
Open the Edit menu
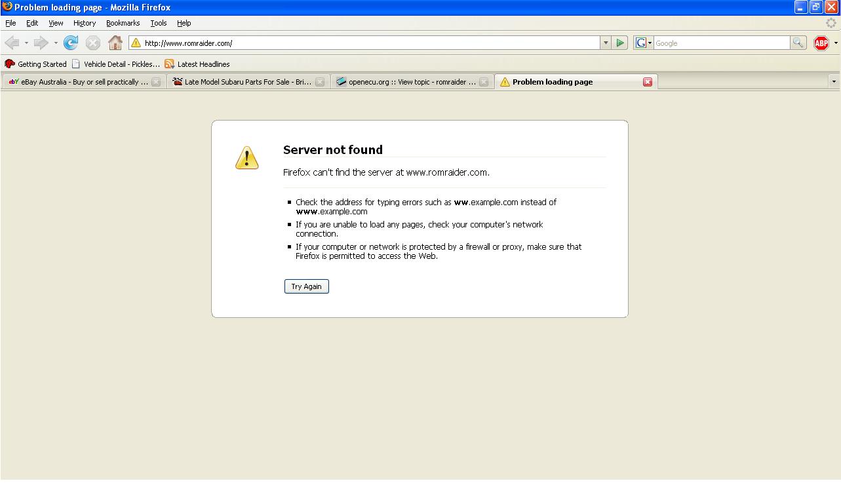pyautogui.click(x=32, y=23)
